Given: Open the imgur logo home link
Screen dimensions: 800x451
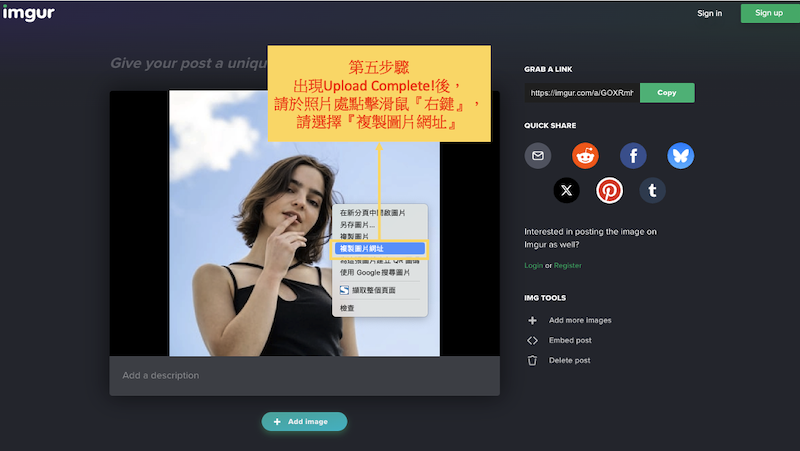Looking at the screenshot, I should click(28, 13).
